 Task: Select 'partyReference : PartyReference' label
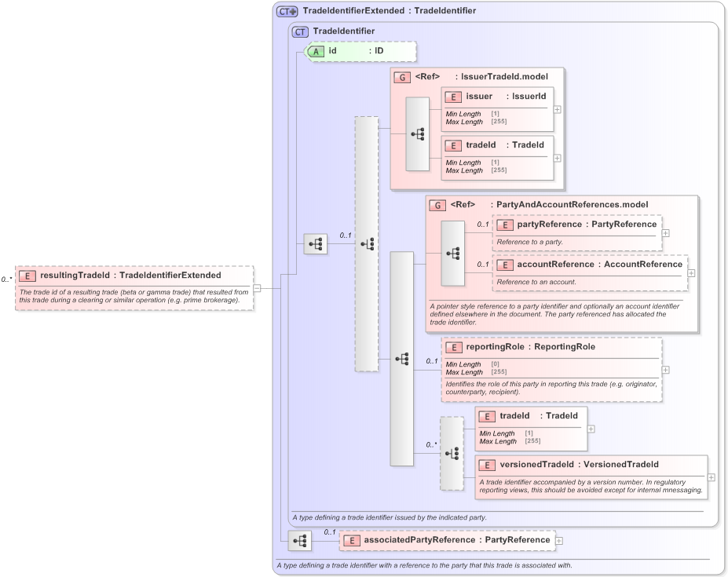click(587, 225)
